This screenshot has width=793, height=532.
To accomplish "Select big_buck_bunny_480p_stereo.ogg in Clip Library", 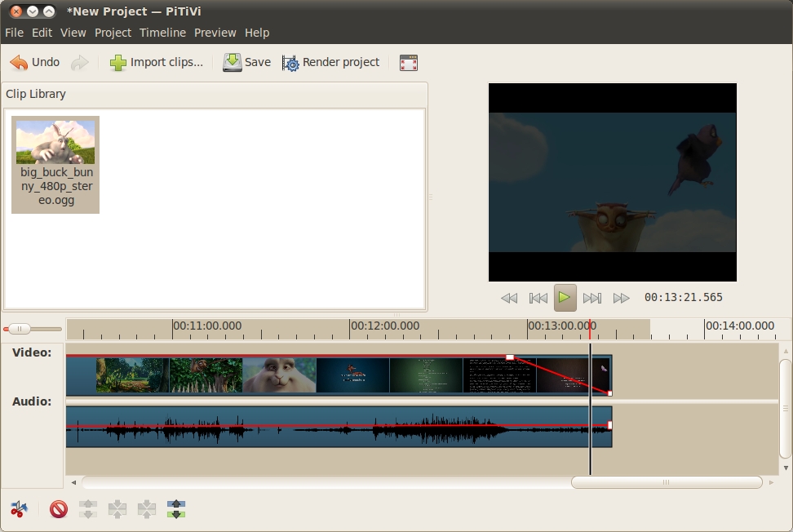I will pyautogui.click(x=55, y=163).
